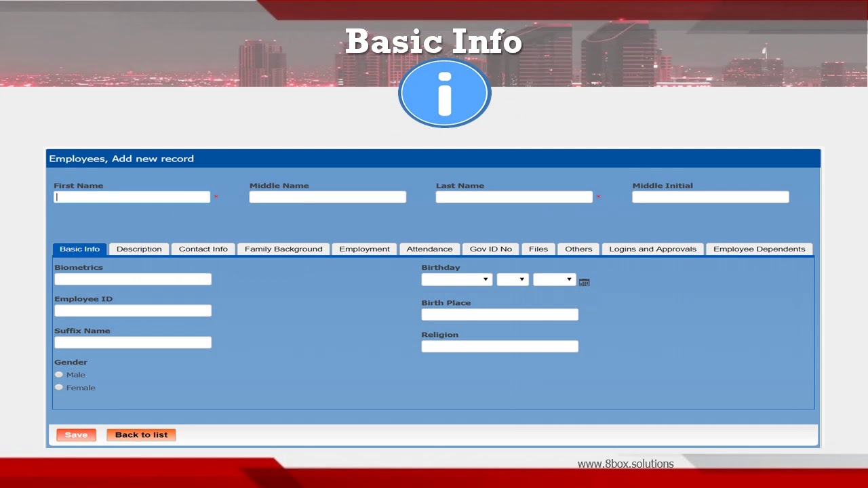Image resolution: width=868 pixels, height=488 pixels.
Task: Switch to the Files tab
Action: (538, 249)
